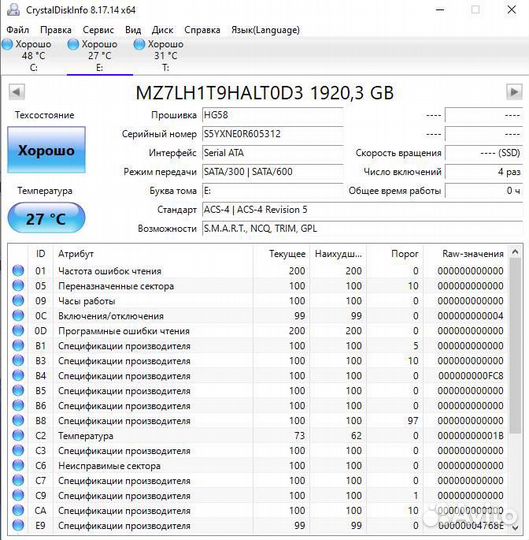
Task: Select the Неисправимые сектора row
Action: 257,466
